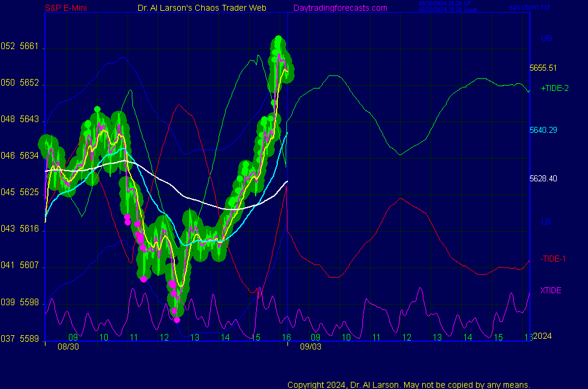Image resolution: width=588 pixels, height=389 pixels.
Task: Click the 10 hour label of the 09/03 session
Action: [346, 338]
